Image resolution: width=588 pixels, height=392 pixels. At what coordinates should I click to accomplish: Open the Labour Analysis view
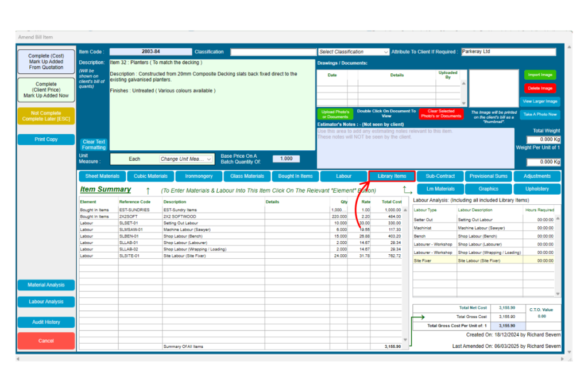click(46, 302)
